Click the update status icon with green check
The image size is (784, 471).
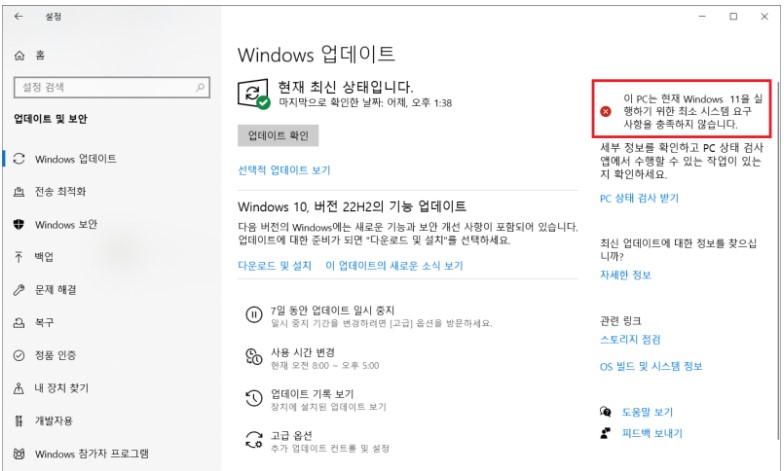254,94
